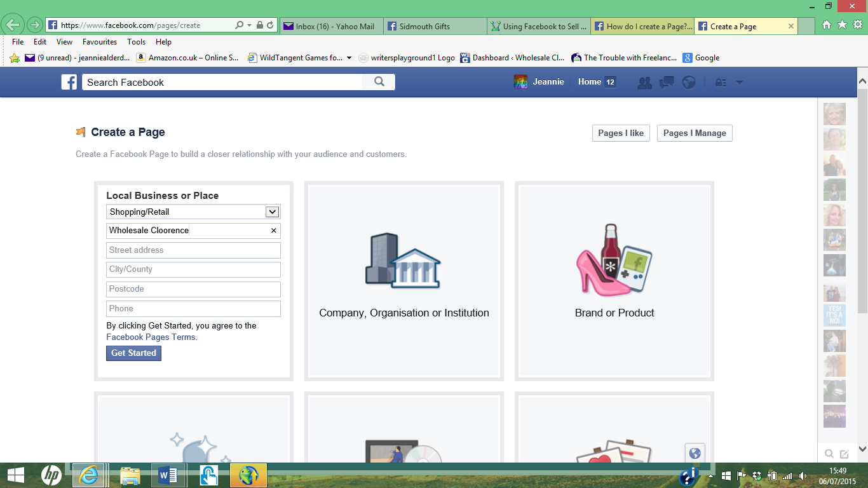Click the Phone field
Screen dimensions: 868x488
193,309
